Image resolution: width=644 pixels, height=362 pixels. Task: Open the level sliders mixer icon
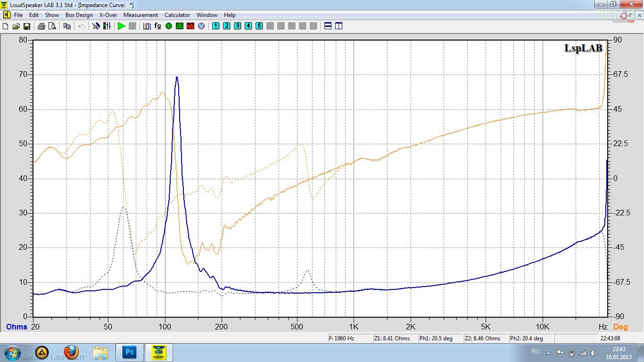[x=107, y=26]
